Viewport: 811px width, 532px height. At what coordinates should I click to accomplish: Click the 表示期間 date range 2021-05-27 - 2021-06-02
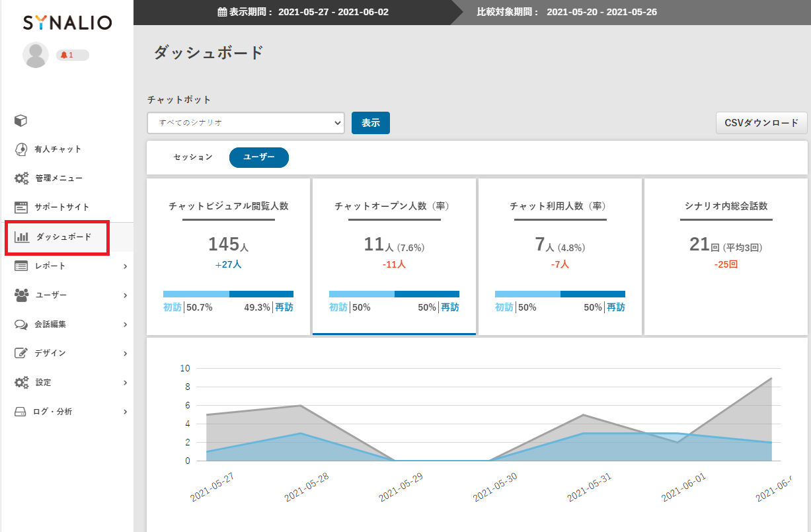click(333, 12)
